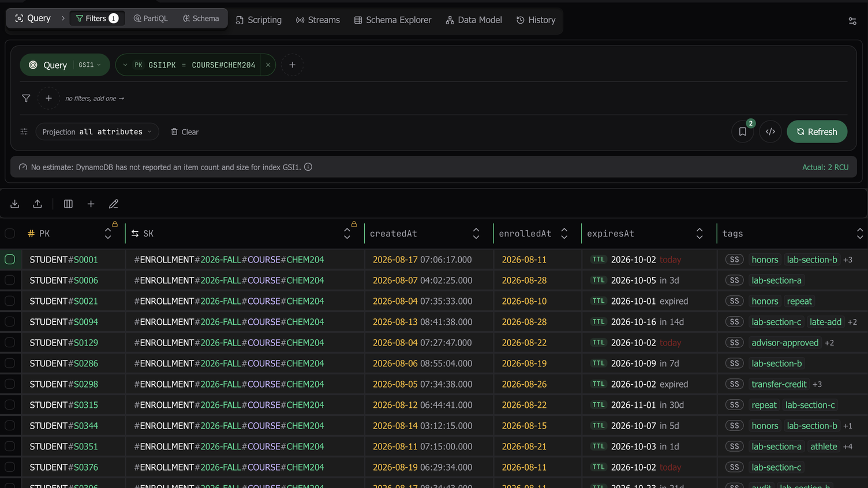This screenshot has width=868, height=488.
Task: Open the History tab
Action: coord(536,20)
